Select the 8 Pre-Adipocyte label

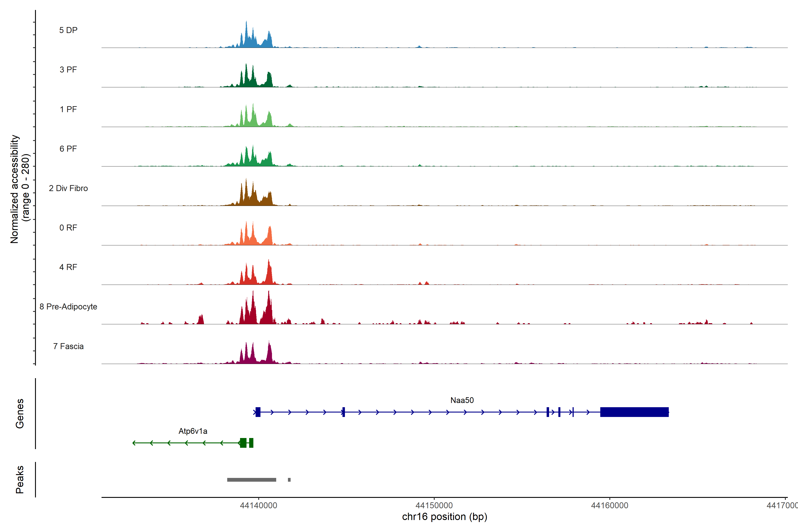tap(68, 307)
